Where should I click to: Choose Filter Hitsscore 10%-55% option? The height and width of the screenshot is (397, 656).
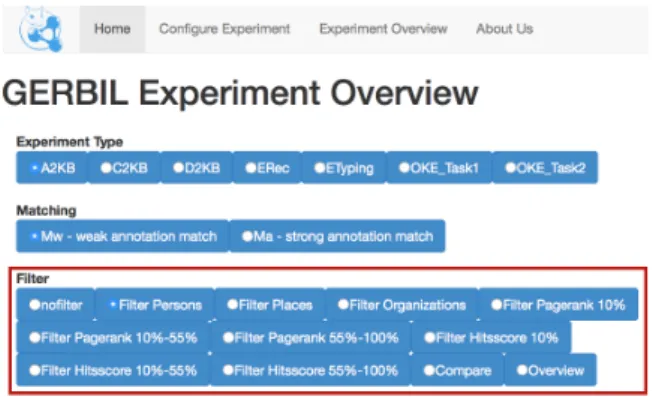[x=113, y=370]
